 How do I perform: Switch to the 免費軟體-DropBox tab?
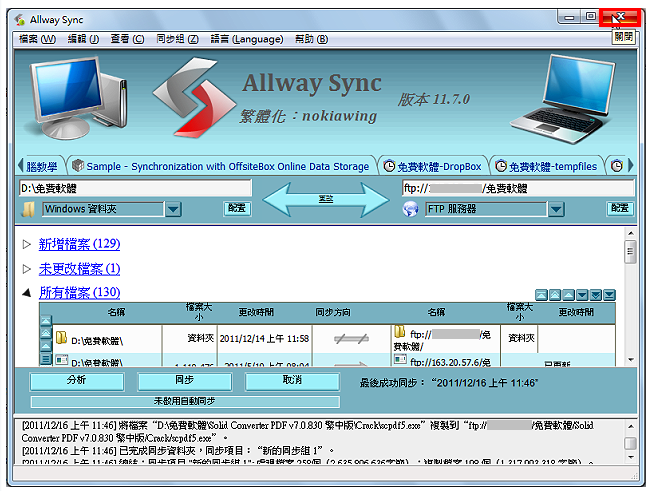433,166
